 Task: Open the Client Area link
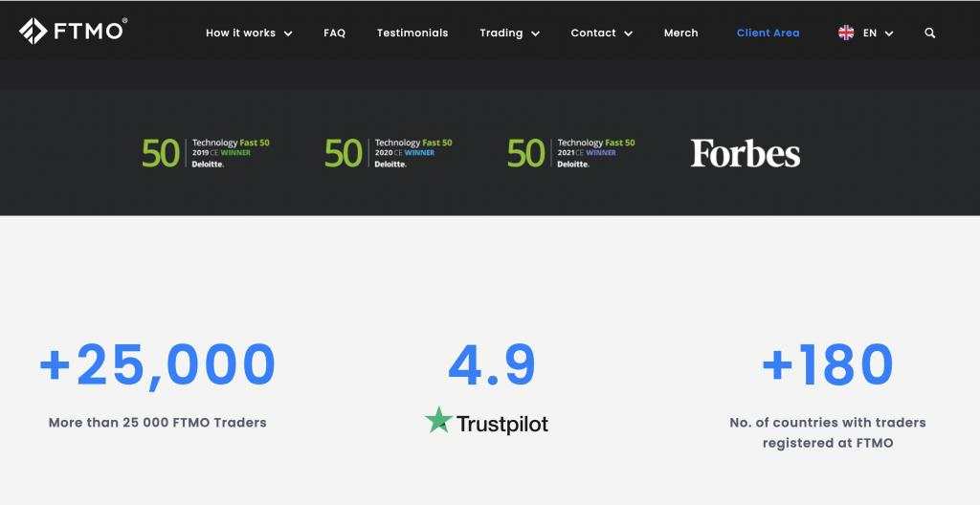pyautogui.click(x=768, y=33)
